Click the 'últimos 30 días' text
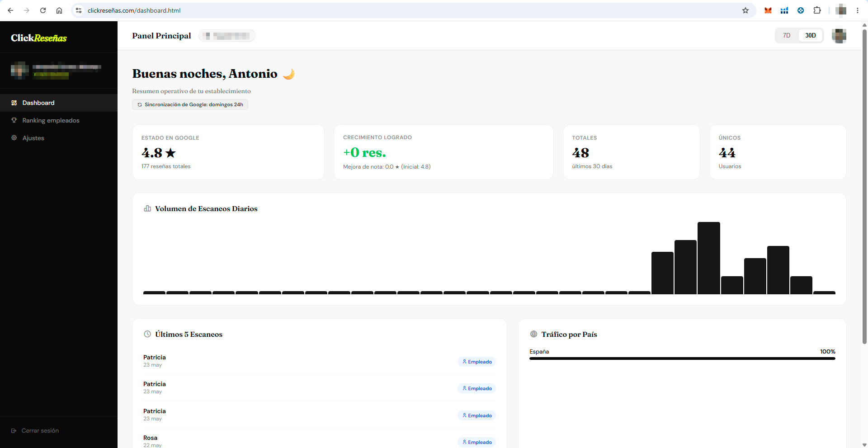 [x=592, y=166]
